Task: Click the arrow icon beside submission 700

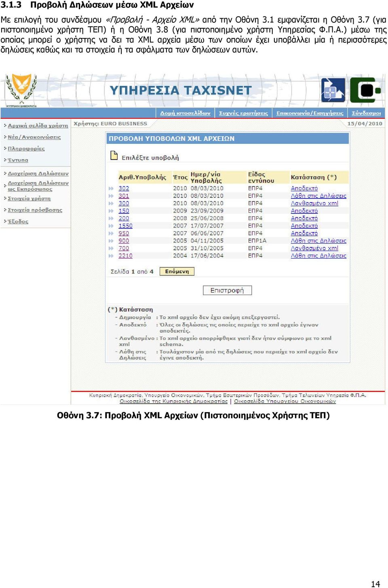Action: (111, 248)
